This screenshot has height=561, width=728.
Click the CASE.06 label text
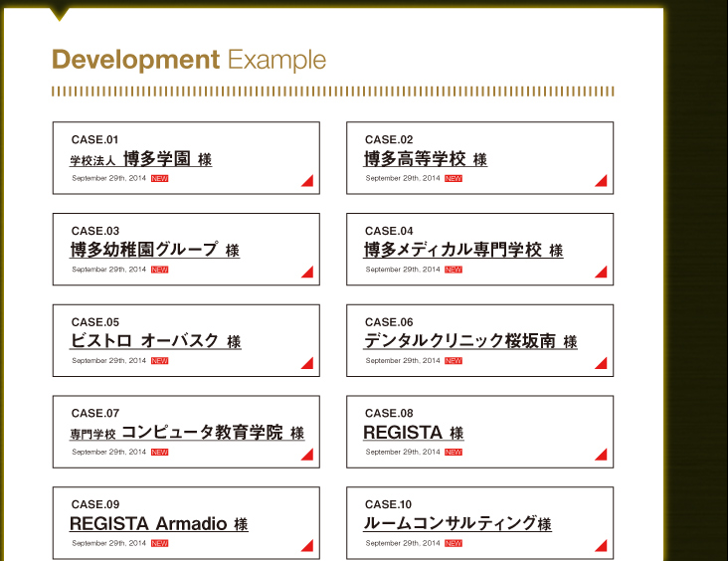(389, 322)
